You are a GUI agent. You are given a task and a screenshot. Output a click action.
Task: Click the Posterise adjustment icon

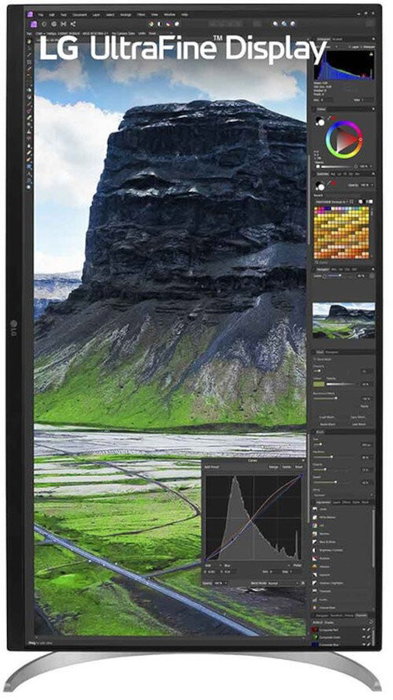315,558
